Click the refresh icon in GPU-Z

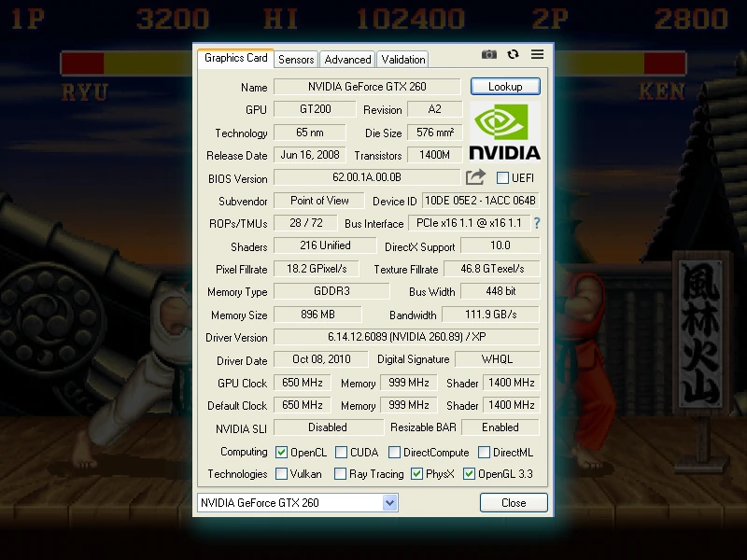513,54
